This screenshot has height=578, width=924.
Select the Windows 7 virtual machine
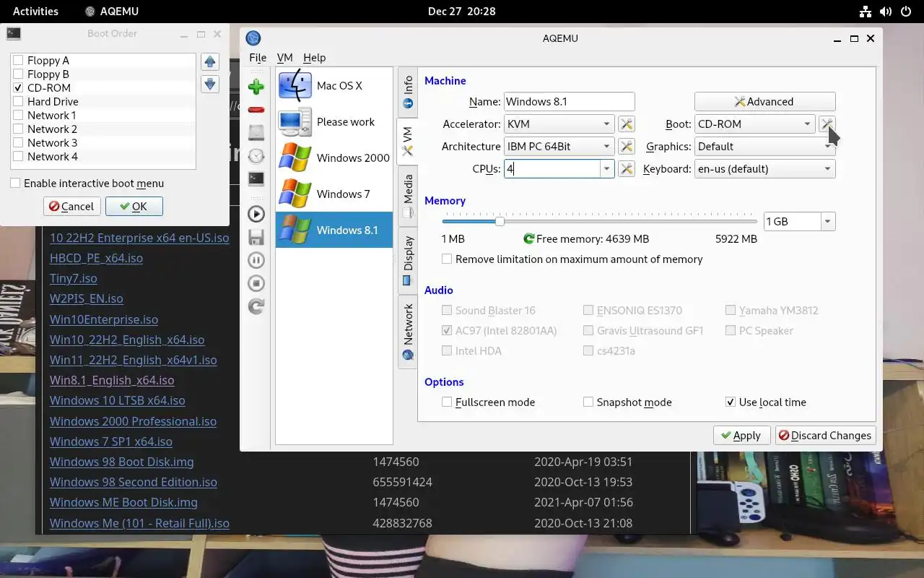coord(334,194)
